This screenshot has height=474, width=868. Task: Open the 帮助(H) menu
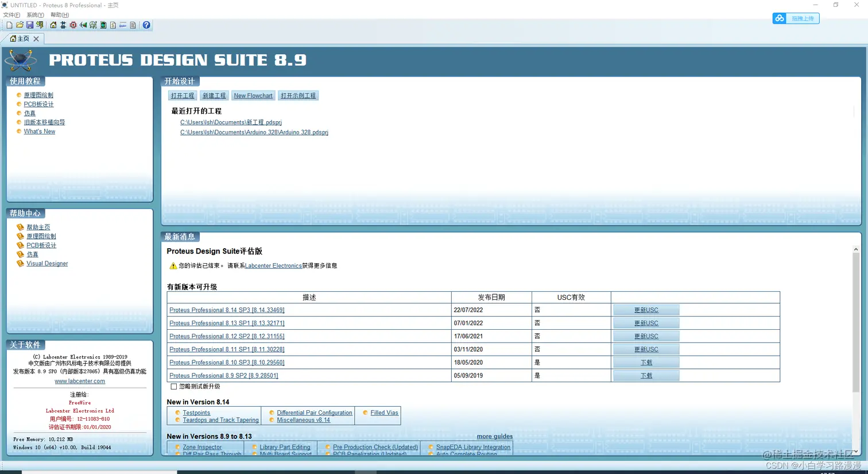[60, 15]
